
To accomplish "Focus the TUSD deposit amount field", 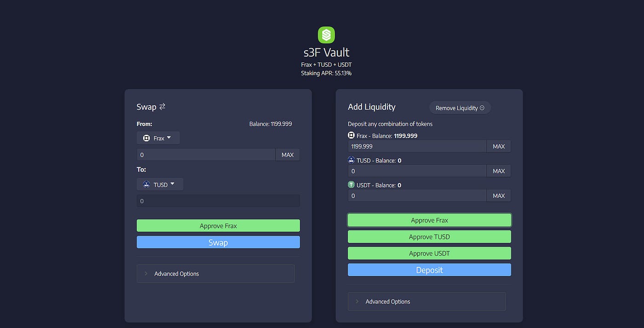I will tap(417, 171).
